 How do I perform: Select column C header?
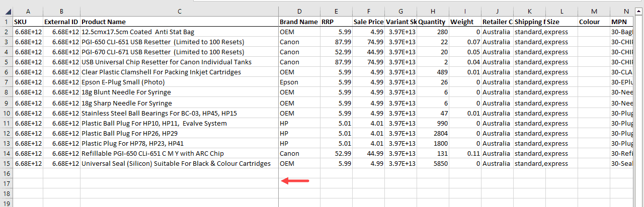pos(179,11)
